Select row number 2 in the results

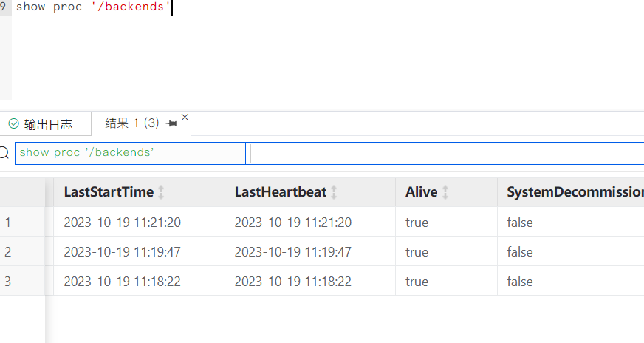pos(8,252)
